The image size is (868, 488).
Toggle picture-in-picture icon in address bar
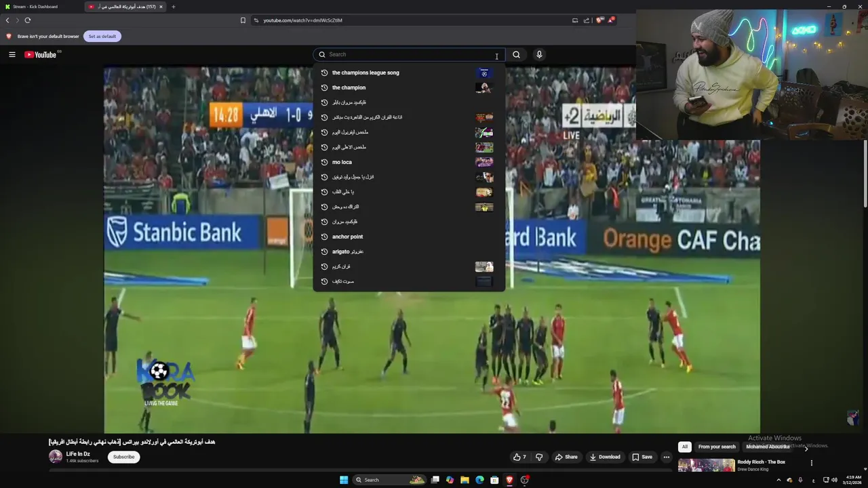click(x=575, y=20)
